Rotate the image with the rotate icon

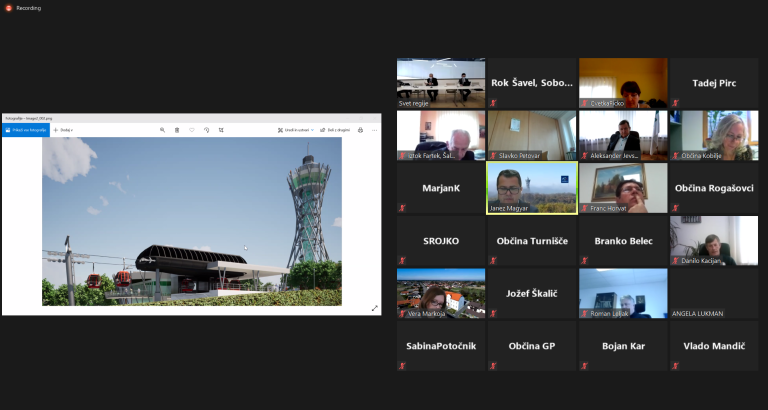pyautogui.click(x=206, y=130)
